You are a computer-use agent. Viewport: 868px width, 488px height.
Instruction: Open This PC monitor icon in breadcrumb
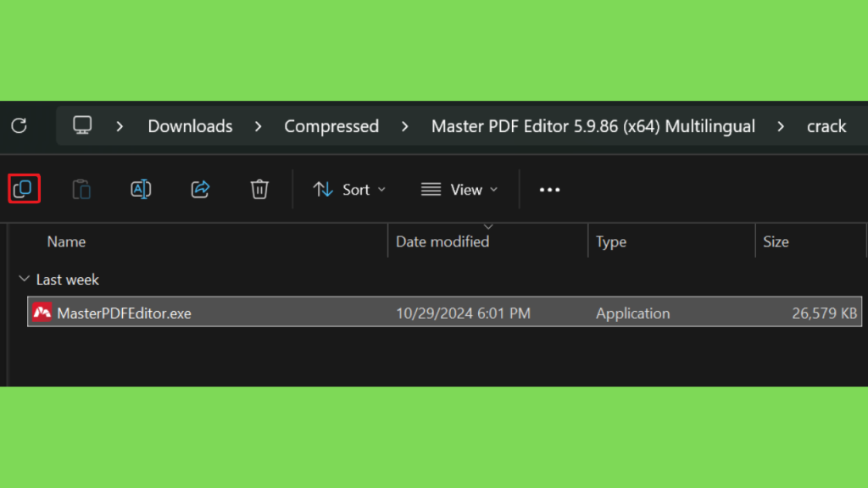click(82, 125)
